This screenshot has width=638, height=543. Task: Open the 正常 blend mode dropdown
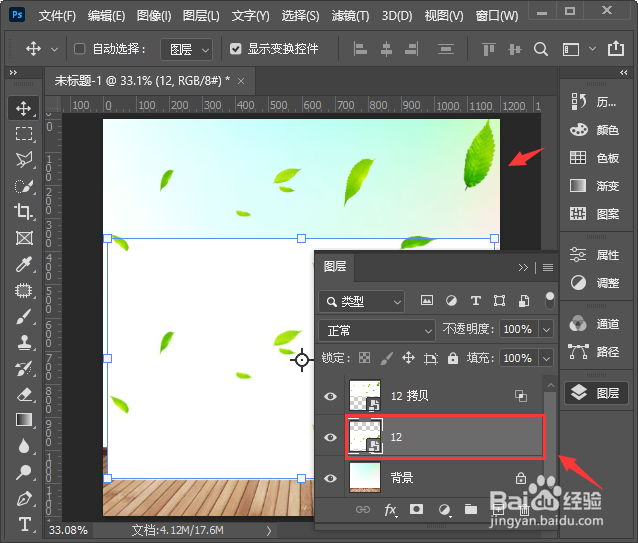[x=377, y=330]
